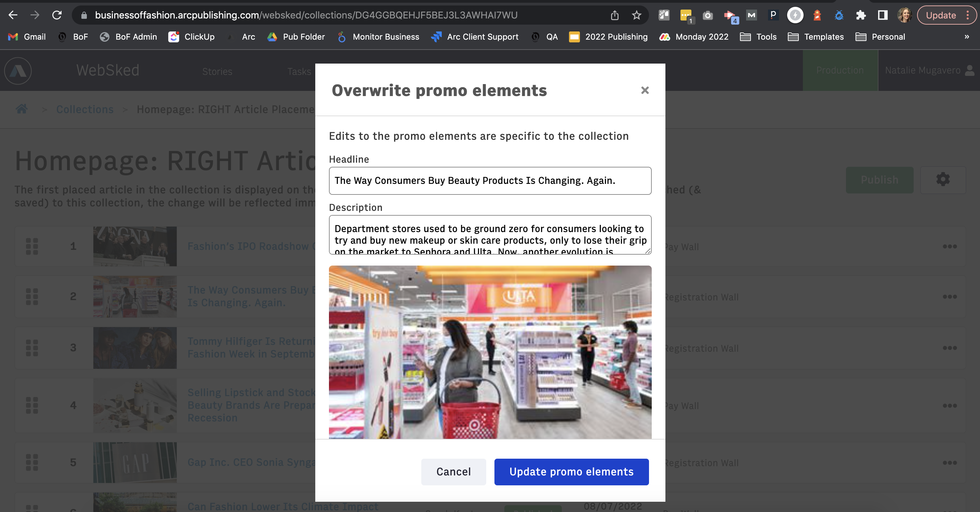Open the yellow chat extension icon
The height and width of the screenshot is (512, 980).
tap(686, 16)
